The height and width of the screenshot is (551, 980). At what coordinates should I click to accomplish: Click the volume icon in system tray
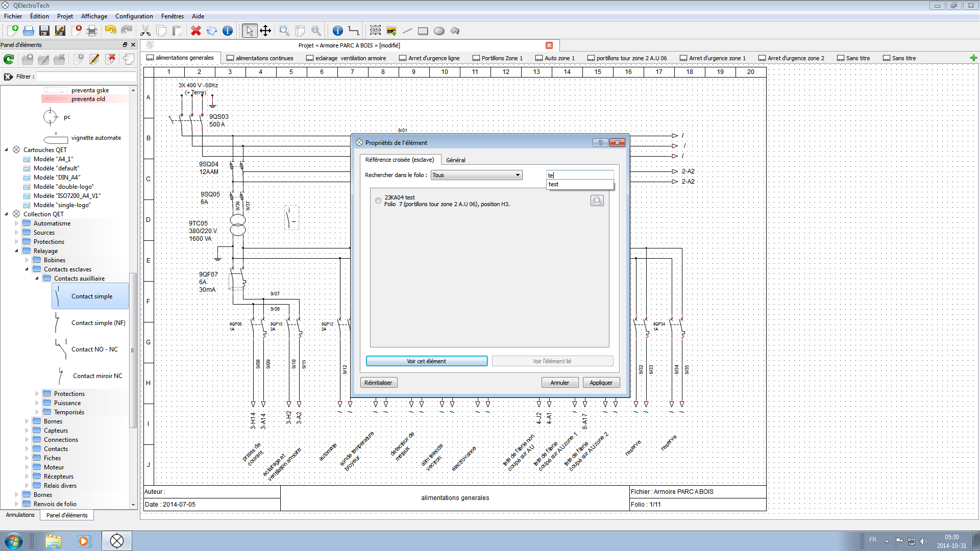[924, 541]
